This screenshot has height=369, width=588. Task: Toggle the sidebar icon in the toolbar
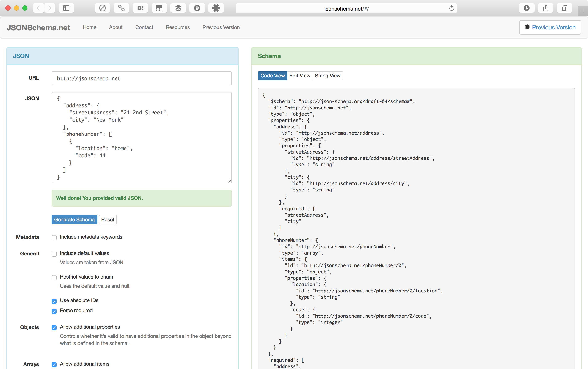66,8
